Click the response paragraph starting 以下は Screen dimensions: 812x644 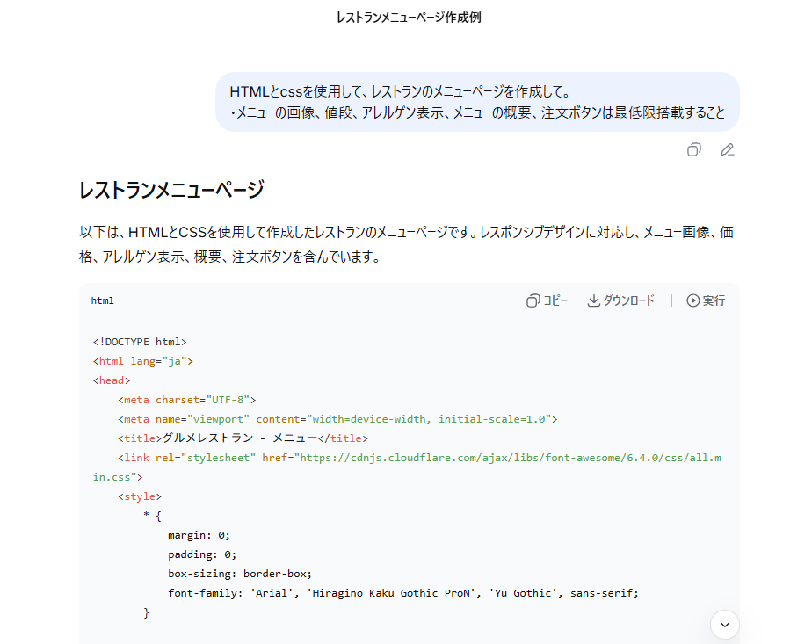407,244
